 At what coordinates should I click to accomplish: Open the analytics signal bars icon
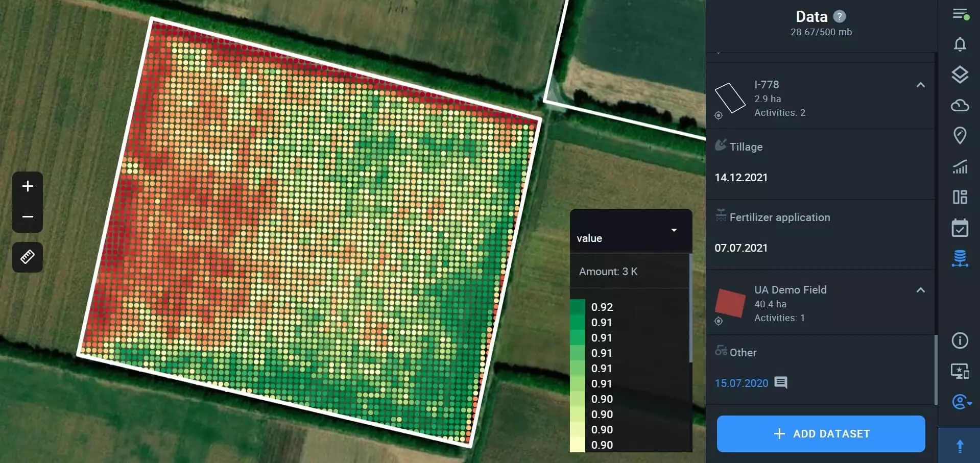960,167
